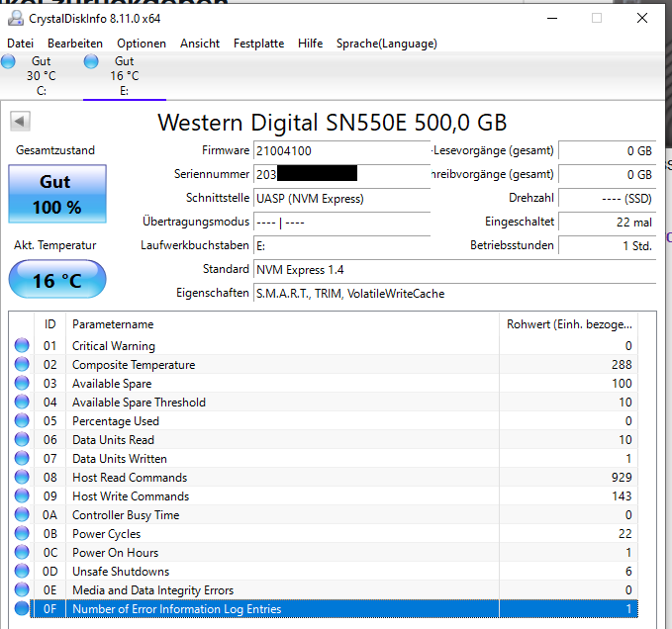
Task: Select the Controller Busy Time row text
Action: click(126, 515)
